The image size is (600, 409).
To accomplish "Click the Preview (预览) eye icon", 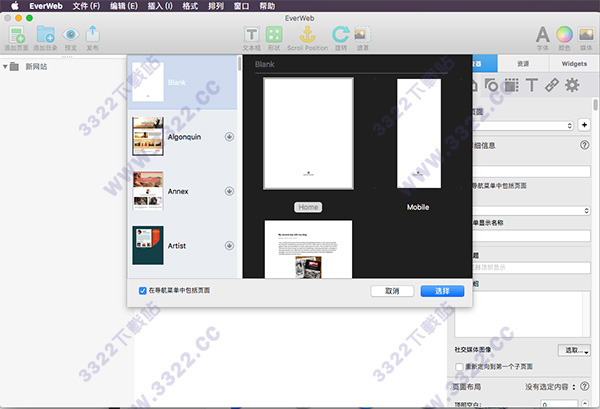I will (x=71, y=34).
